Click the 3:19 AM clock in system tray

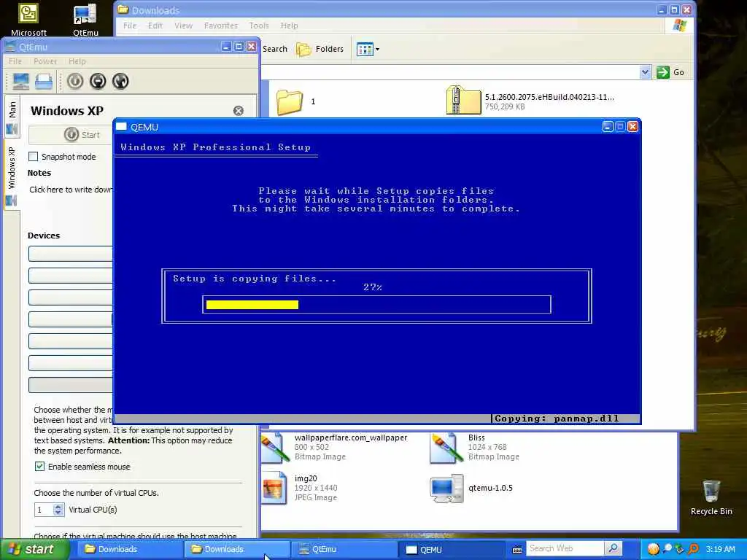720,550
